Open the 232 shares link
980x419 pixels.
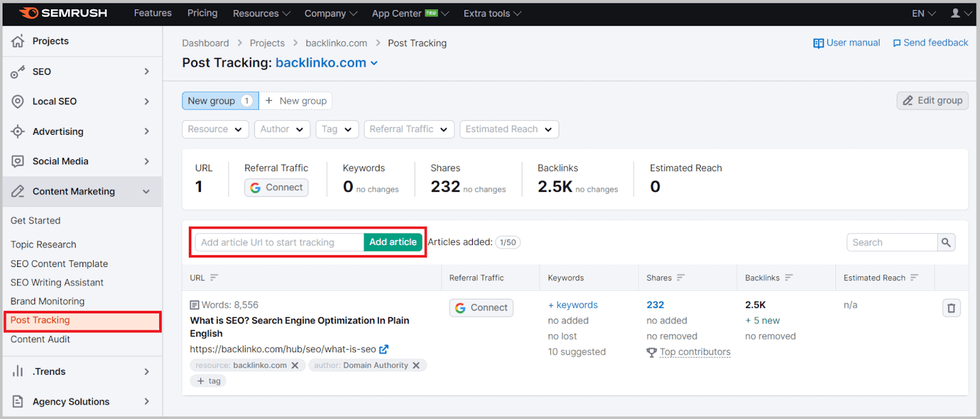pos(655,305)
